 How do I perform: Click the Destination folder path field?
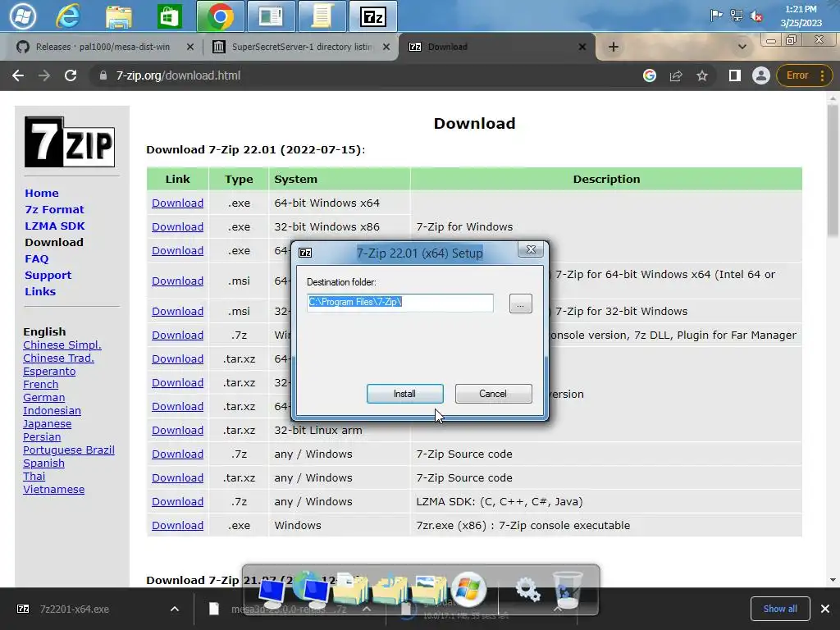coord(400,302)
